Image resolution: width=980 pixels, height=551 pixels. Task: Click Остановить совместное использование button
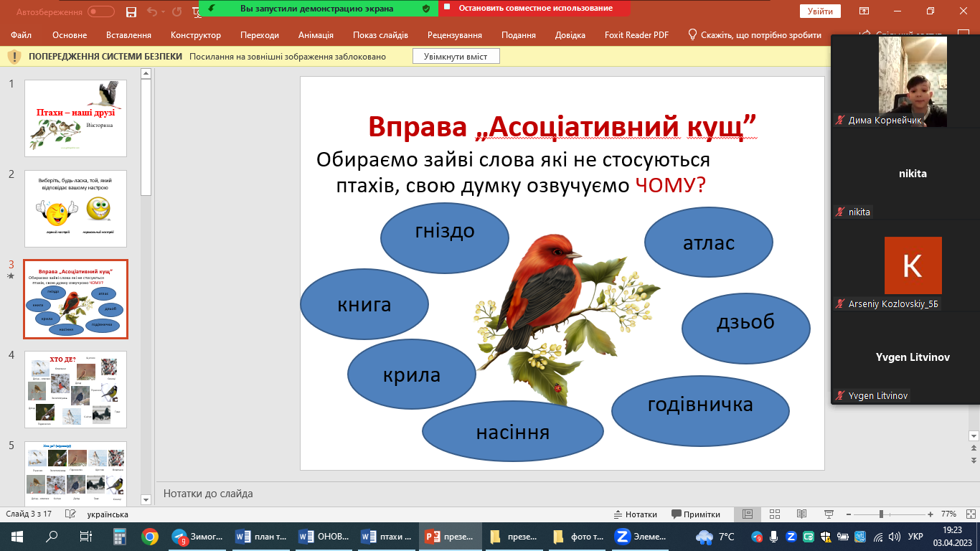(x=534, y=9)
